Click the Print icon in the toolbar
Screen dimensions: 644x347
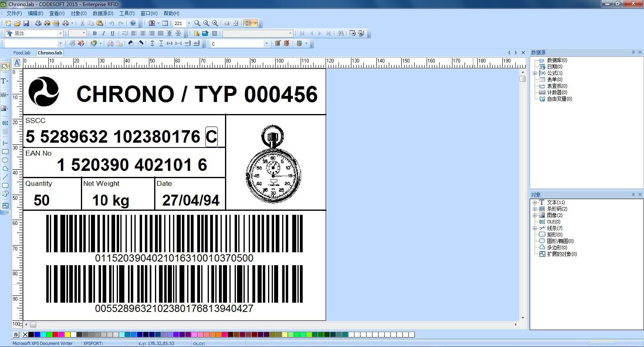pos(66,23)
